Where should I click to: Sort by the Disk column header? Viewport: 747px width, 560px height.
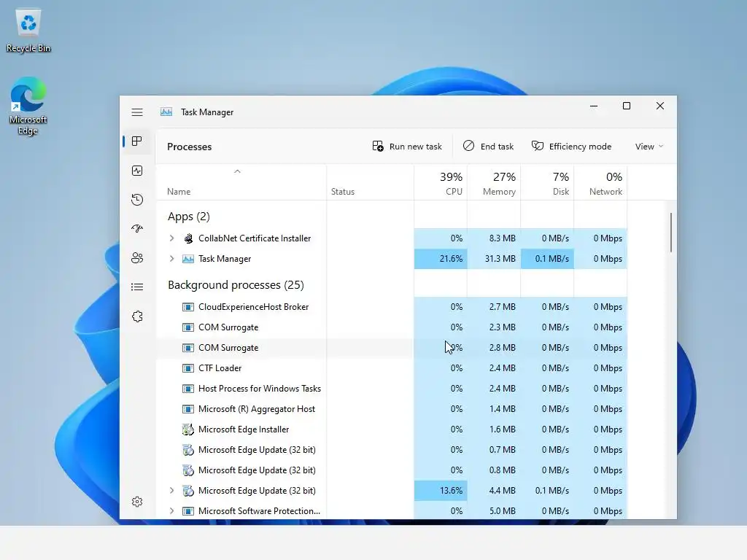point(547,183)
